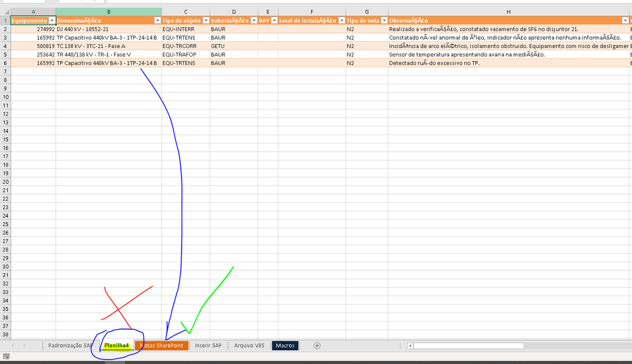
Task: Select column E header
Action: 268,12
